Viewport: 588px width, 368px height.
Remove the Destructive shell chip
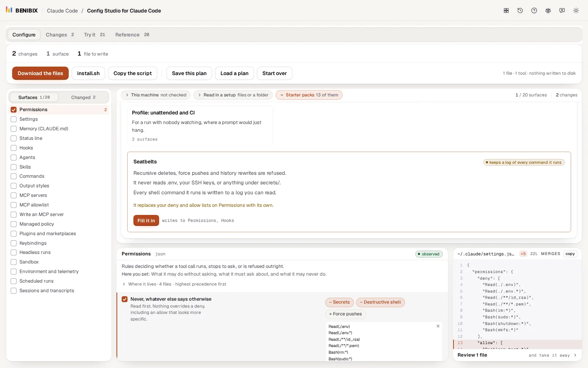click(x=380, y=302)
